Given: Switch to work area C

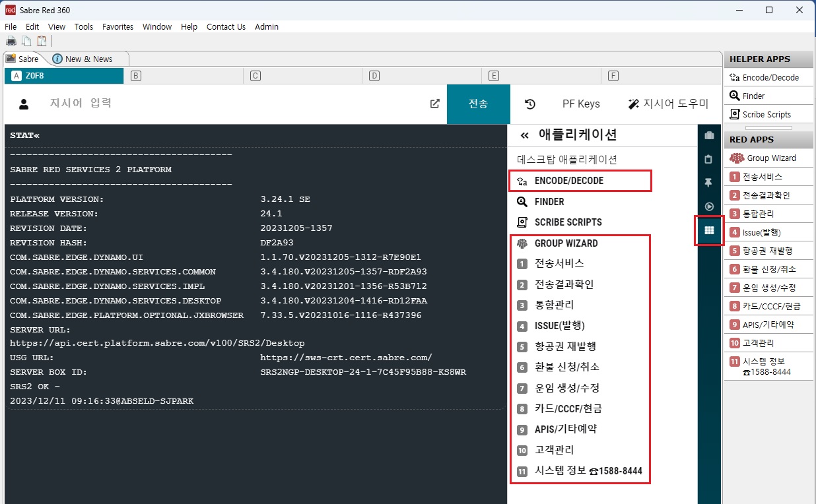Looking at the screenshot, I should click(303, 76).
